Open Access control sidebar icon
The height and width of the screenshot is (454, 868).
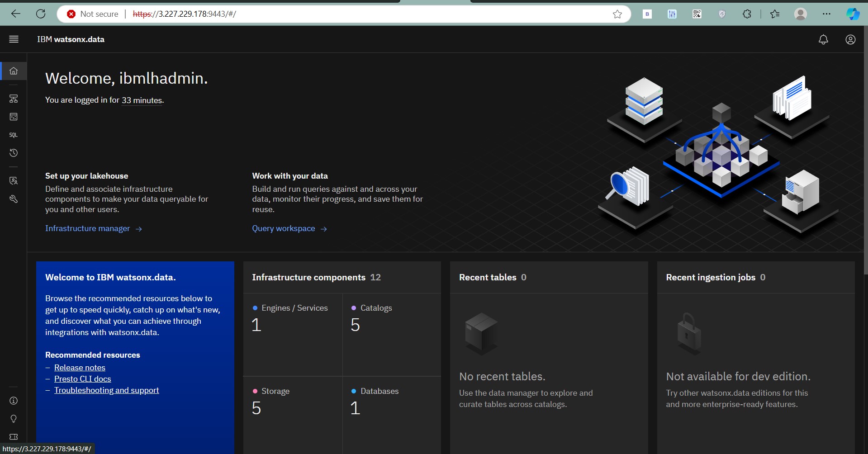click(14, 181)
